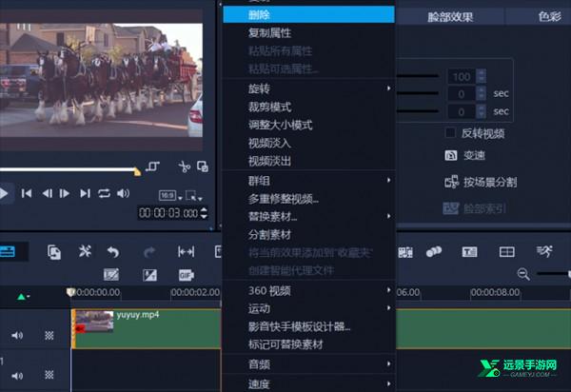This screenshot has width=571, height=392.
Task: Expand the 运动 submenu
Action: (x=308, y=308)
